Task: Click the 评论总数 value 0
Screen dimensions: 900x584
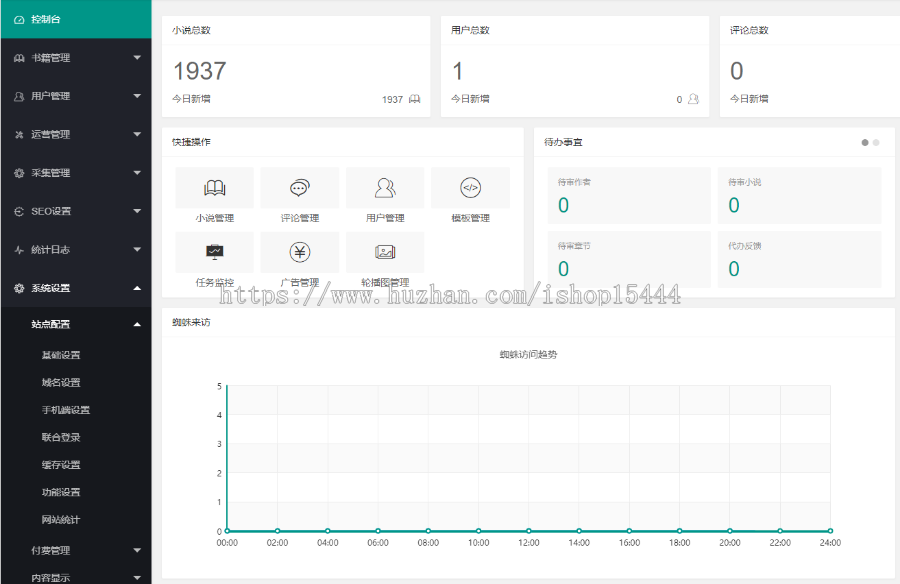Action: coord(736,71)
